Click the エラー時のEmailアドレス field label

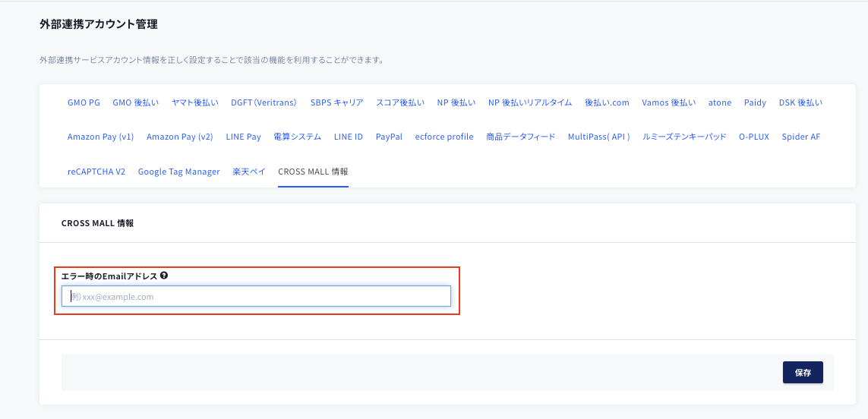(x=109, y=276)
